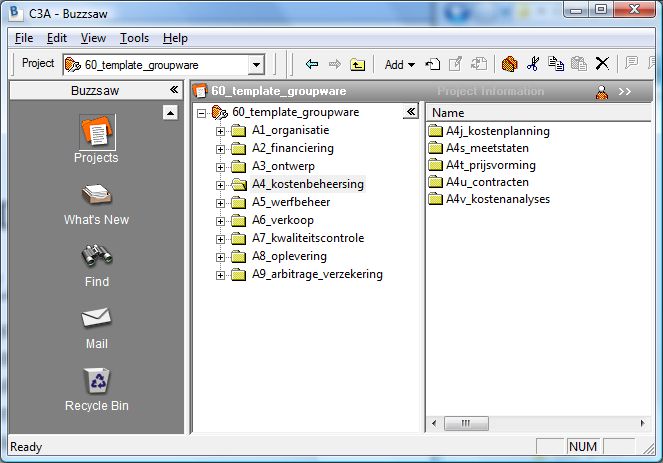Go back with the left arrow
Viewport: 663px width, 463px height.
pyautogui.click(x=312, y=64)
